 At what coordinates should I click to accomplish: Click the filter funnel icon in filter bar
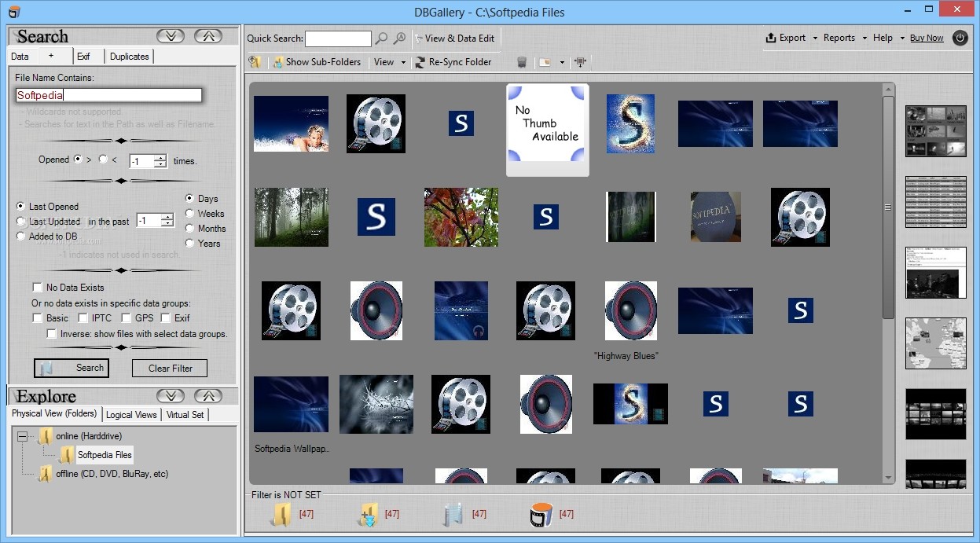(x=451, y=515)
